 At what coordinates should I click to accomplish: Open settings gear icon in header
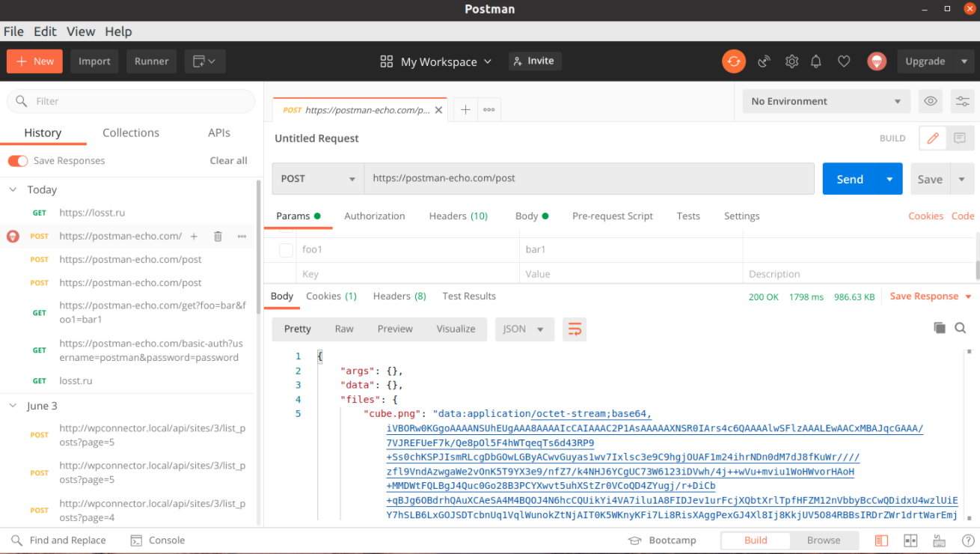(x=791, y=61)
